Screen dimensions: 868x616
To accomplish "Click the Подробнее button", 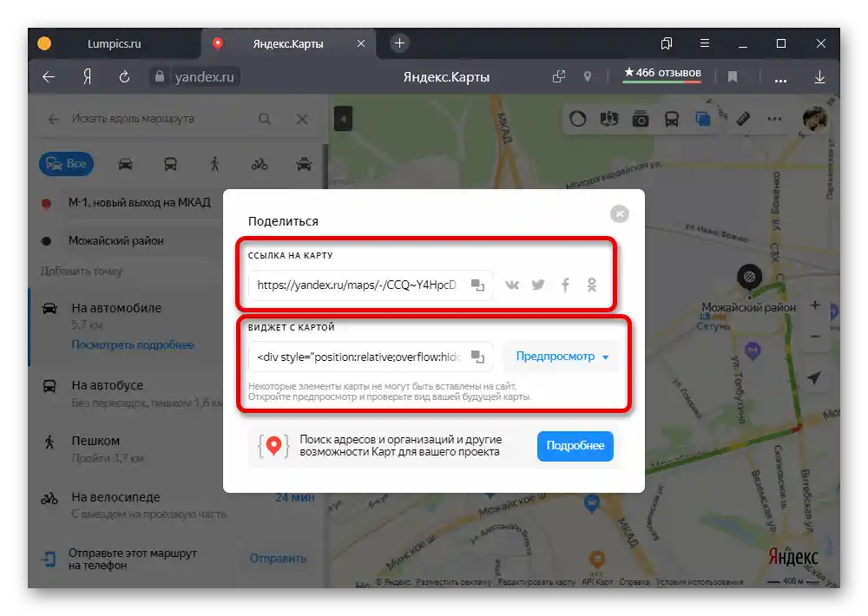I will [575, 446].
